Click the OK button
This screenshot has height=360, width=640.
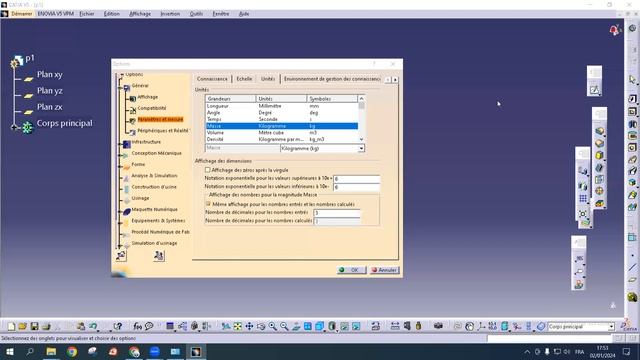pyautogui.click(x=351, y=270)
